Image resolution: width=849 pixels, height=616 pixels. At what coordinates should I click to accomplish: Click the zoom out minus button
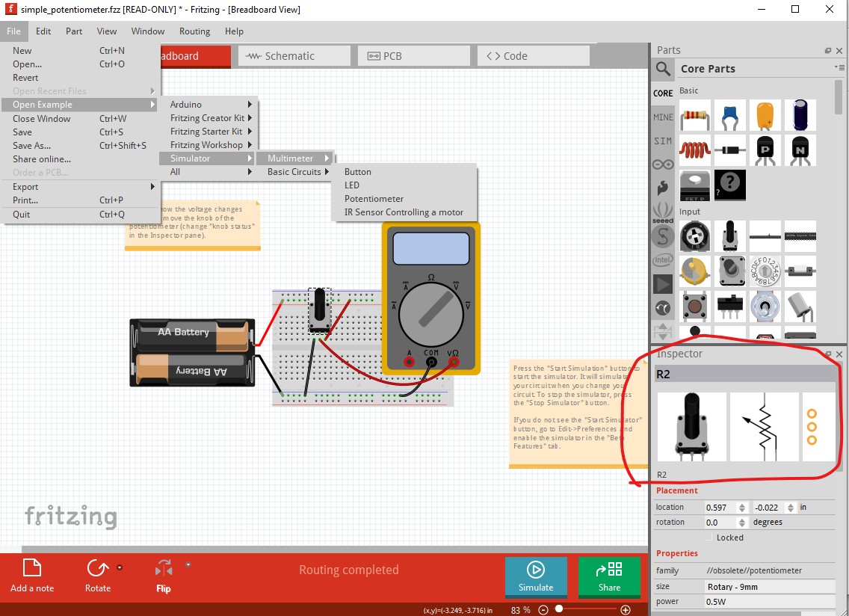543,610
